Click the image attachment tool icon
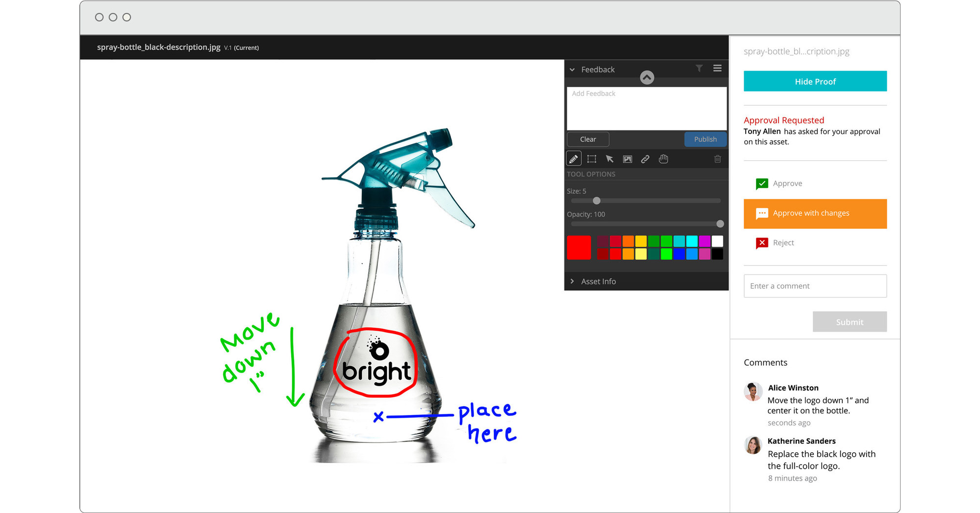Viewport: 980px width, 513px height. coord(628,159)
